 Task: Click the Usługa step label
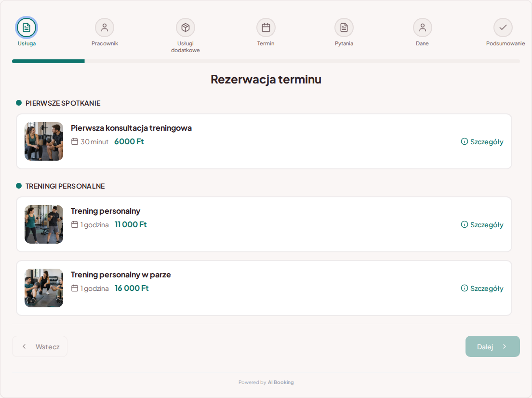tap(27, 43)
